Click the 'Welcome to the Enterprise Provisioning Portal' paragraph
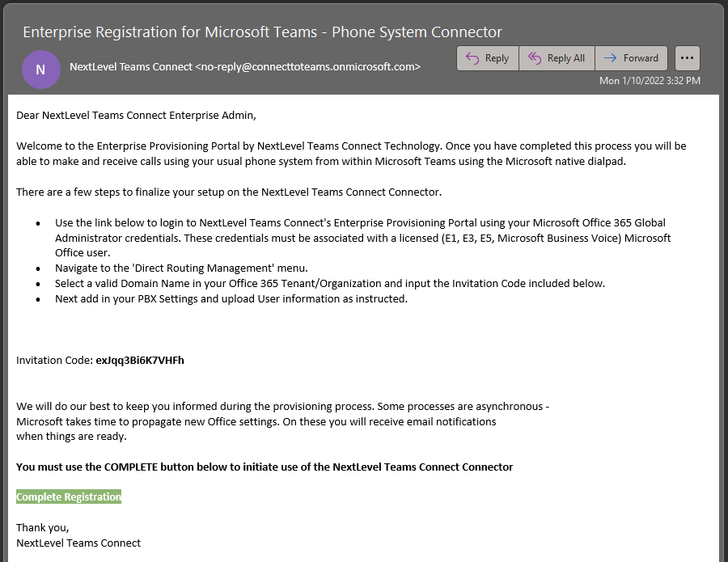The width and height of the screenshot is (728, 562). coord(351,154)
